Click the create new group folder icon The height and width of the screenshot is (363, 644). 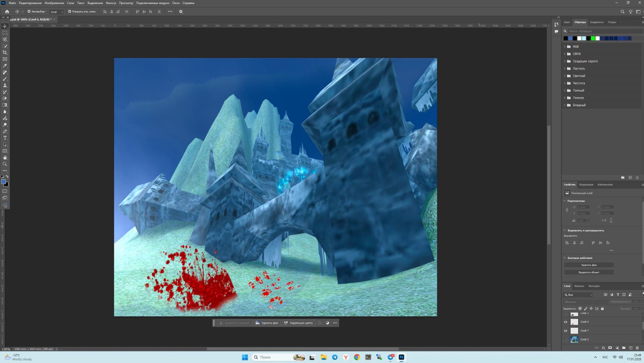pos(623,347)
